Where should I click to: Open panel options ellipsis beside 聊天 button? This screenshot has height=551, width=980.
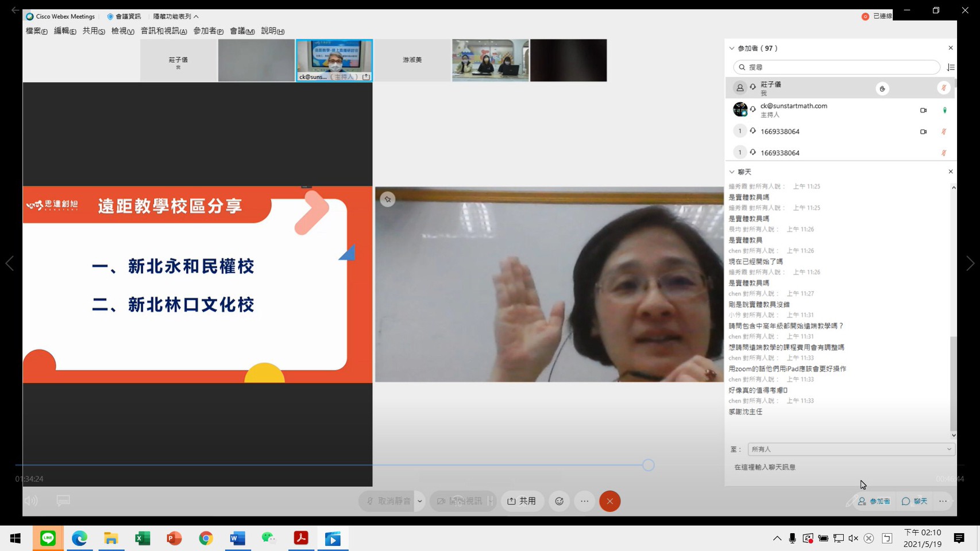coord(943,501)
